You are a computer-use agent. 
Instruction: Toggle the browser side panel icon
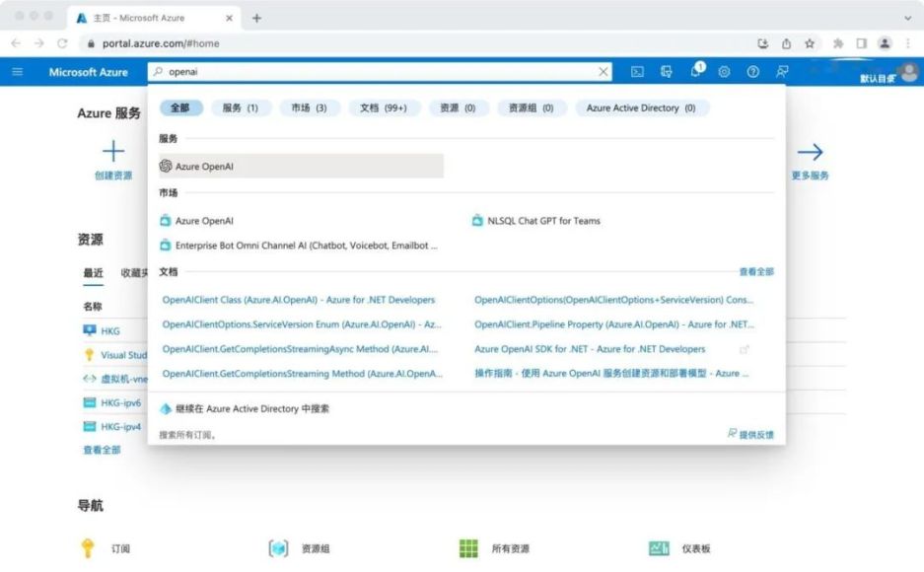tap(862, 43)
